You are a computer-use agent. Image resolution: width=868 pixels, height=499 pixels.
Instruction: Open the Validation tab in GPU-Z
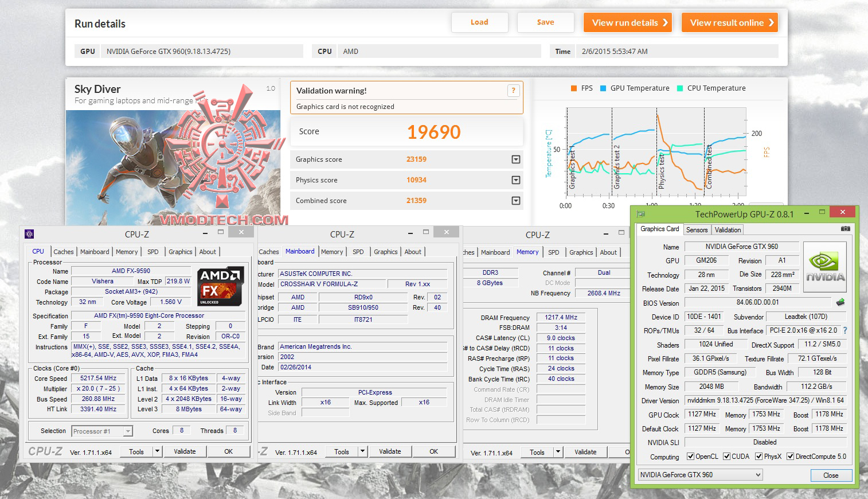point(728,229)
